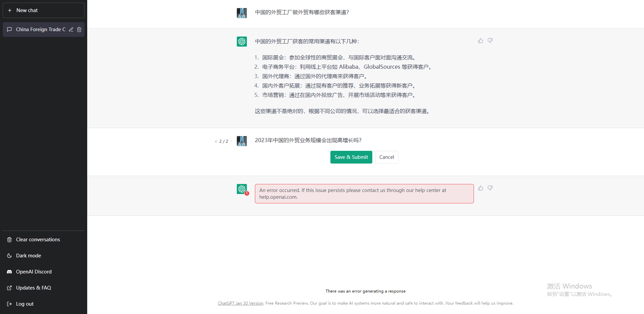Thumbs down the first ChatGPT answer
Image resolution: width=644 pixels, height=314 pixels.
pos(490,41)
